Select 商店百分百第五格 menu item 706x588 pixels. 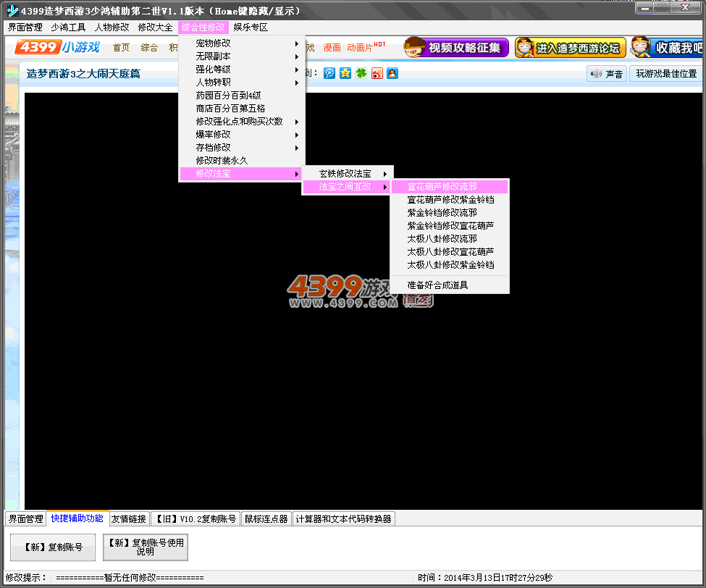[242, 109]
